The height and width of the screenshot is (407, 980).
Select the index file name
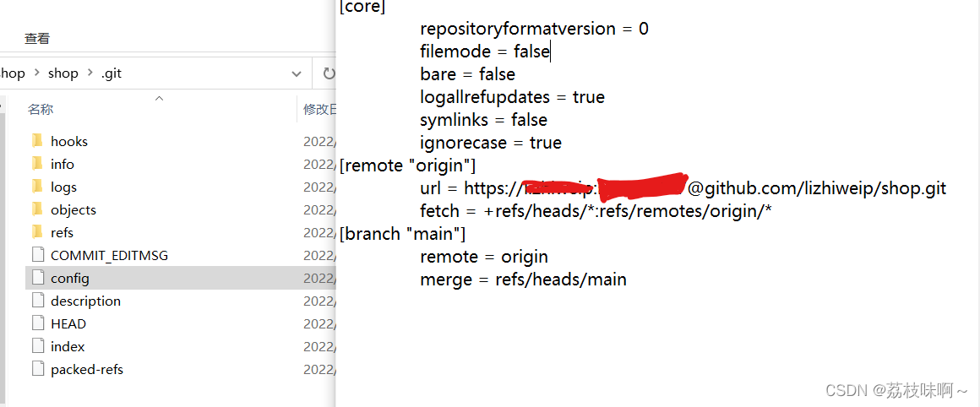click(x=68, y=346)
